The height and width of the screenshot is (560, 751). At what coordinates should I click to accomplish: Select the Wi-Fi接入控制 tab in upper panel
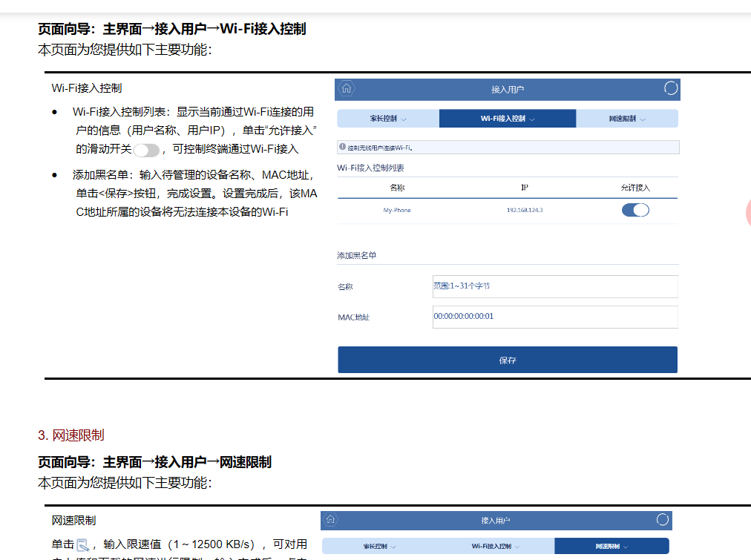(507, 118)
